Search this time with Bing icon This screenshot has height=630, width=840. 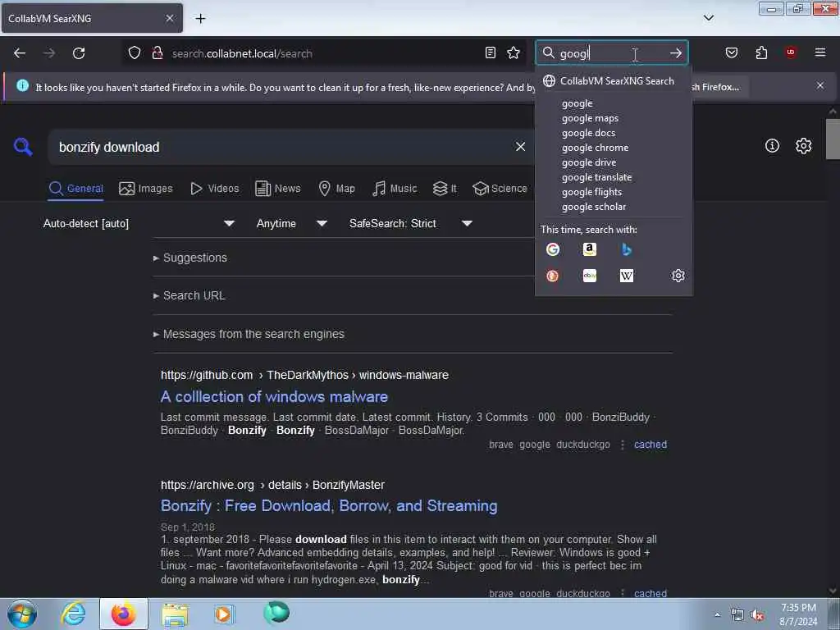coord(626,249)
